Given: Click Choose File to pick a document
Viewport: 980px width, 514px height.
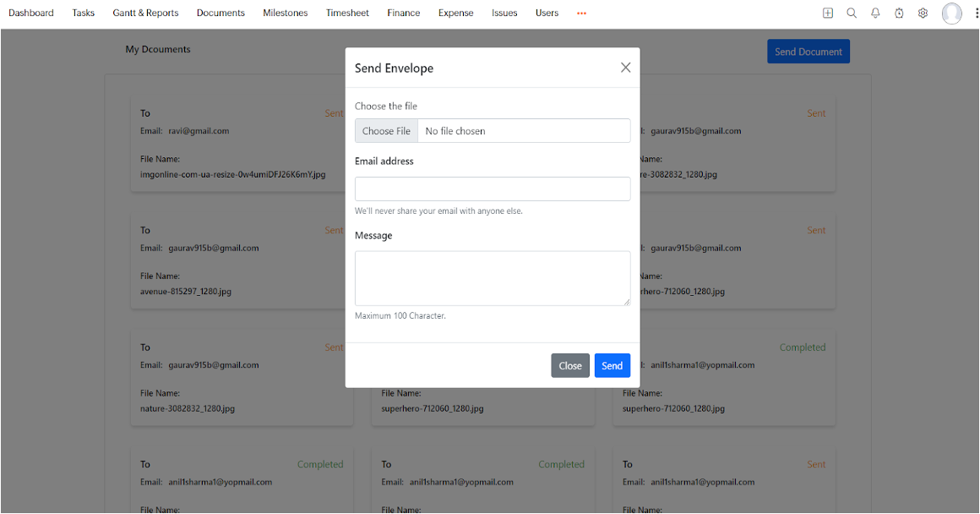Looking at the screenshot, I should point(385,130).
